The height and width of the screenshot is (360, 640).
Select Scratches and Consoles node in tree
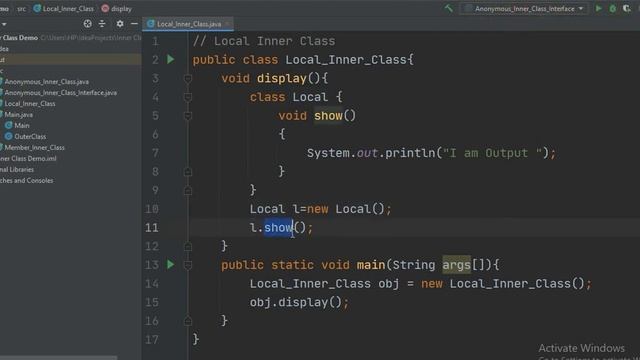pos(27,181)
